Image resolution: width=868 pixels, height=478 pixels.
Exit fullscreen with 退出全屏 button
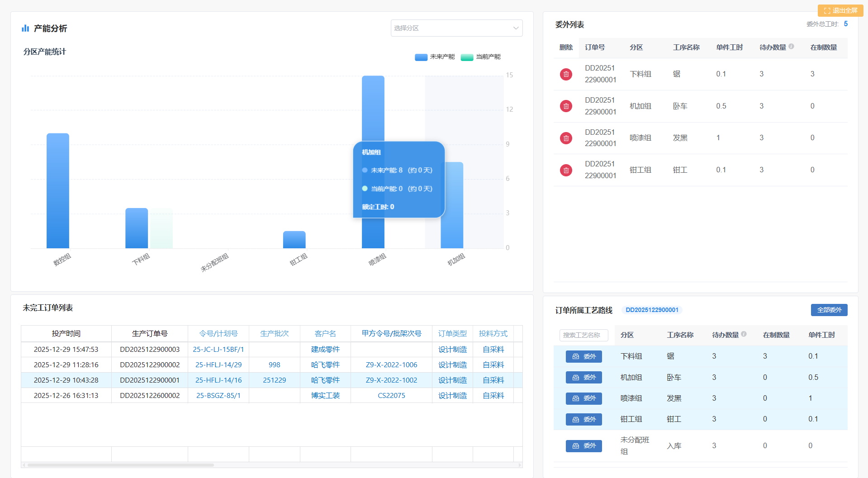pos(840,10)
